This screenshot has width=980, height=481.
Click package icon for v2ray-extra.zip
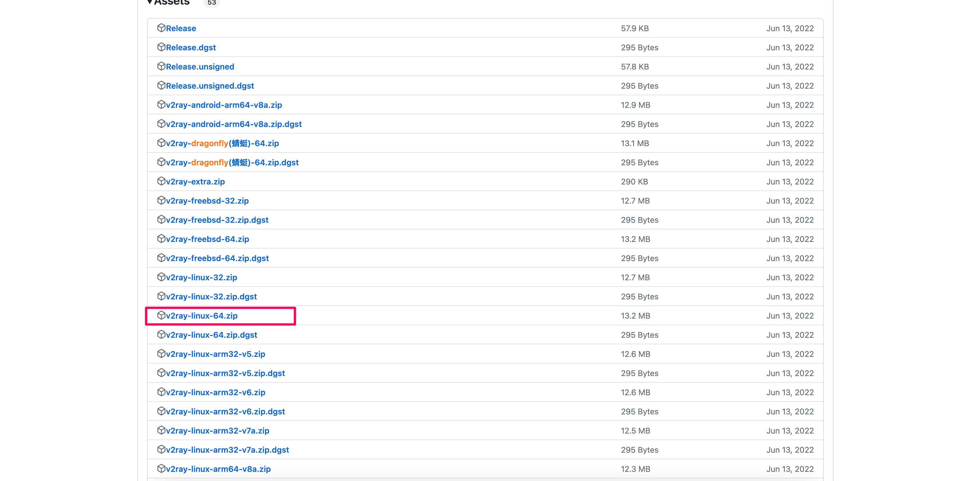coord(161,181)
